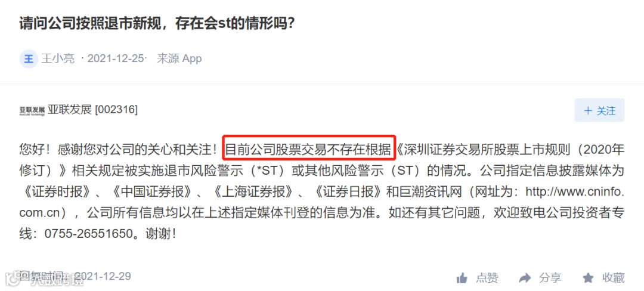
Task: Open 王小亮 user profile name
Action: (x=58, y=58)
